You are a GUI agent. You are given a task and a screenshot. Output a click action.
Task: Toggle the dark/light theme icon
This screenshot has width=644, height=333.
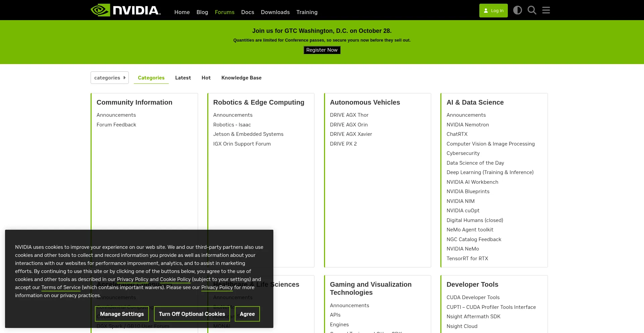click(x=518, y=10)
